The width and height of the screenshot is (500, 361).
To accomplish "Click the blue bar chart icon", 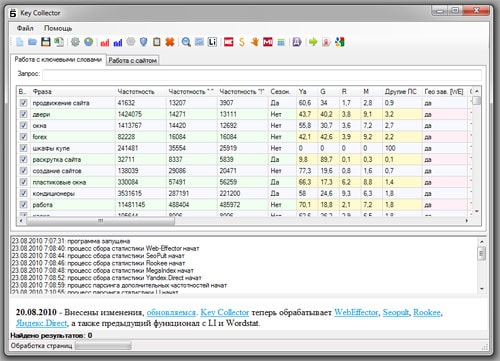I will [118, 42].
